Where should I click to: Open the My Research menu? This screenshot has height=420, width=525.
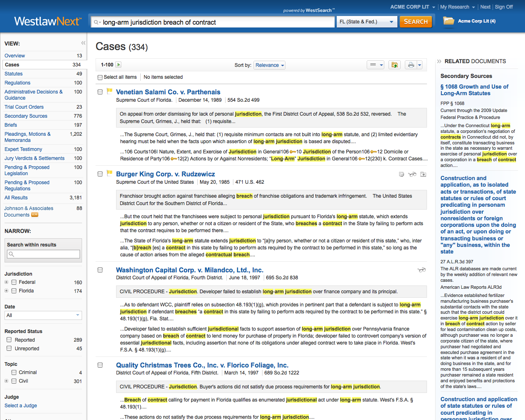point(457,7)
